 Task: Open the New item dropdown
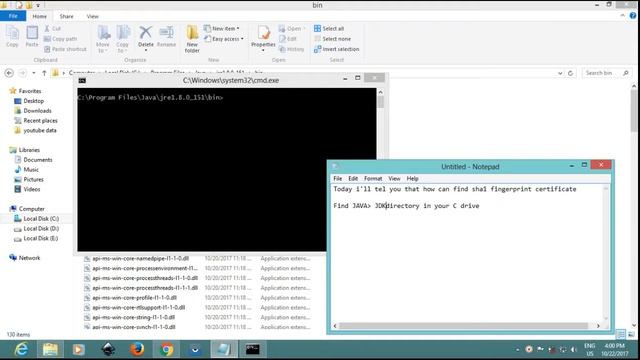pos(222,29)
